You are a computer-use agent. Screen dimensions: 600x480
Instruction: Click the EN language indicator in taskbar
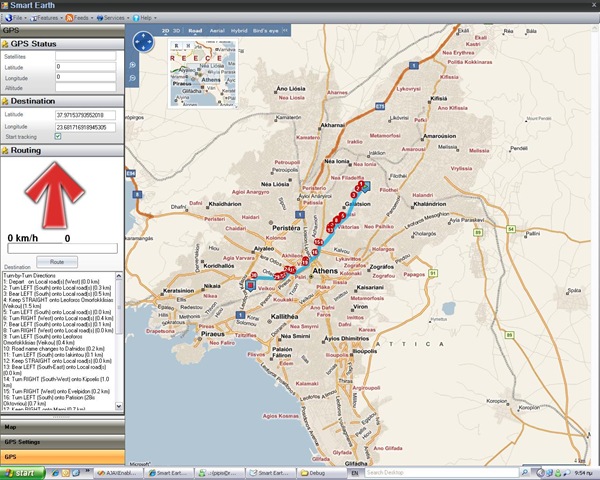coord(355,473)
